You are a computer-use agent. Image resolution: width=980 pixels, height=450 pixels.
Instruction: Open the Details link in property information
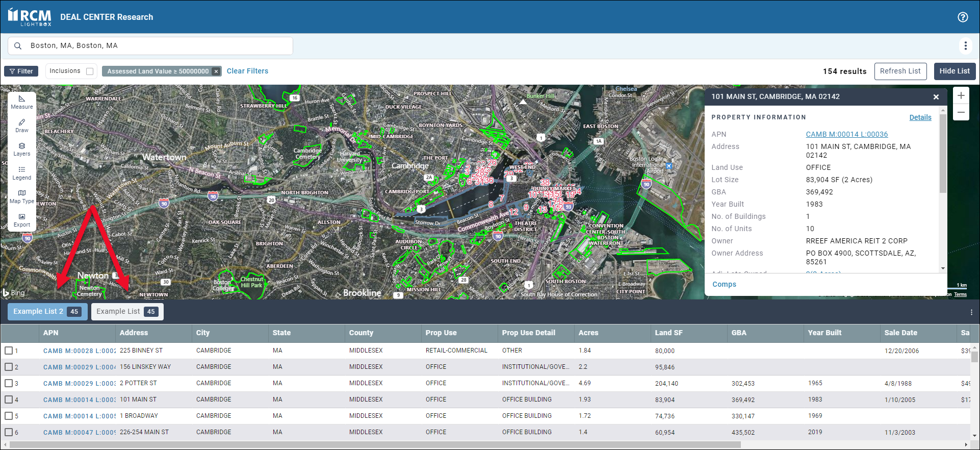point(920,117)
